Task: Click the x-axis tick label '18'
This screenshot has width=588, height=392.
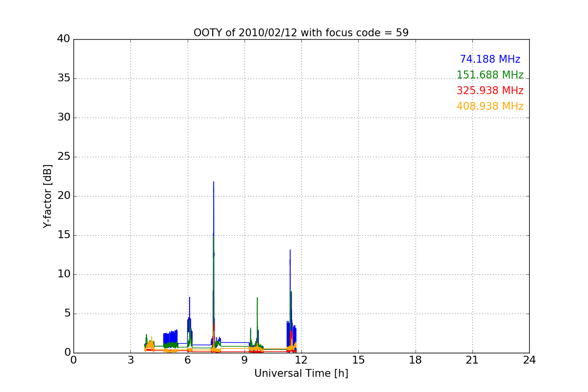Action: click(416, 360)
